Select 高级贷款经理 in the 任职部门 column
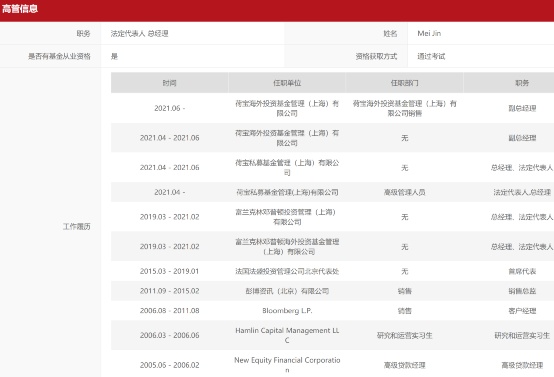The image size is (554, 377). point(405,365)
